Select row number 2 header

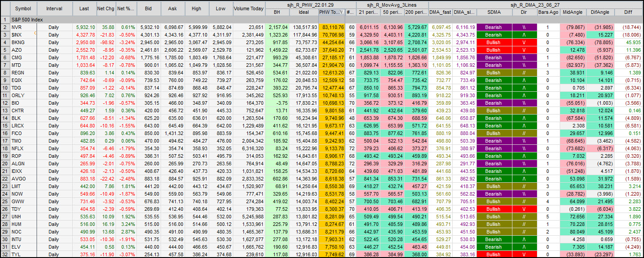pyautogui.click(x=5, y=27)
